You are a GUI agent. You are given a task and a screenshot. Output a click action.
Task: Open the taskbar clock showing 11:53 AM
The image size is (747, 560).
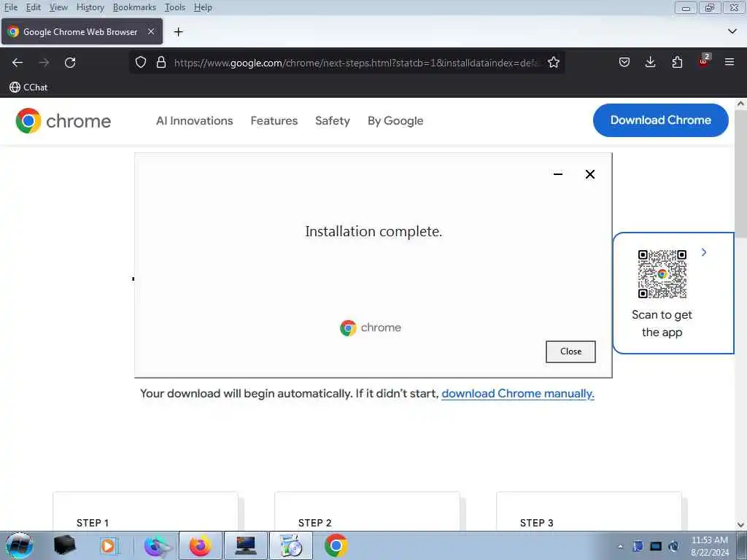tap(709, 546)
